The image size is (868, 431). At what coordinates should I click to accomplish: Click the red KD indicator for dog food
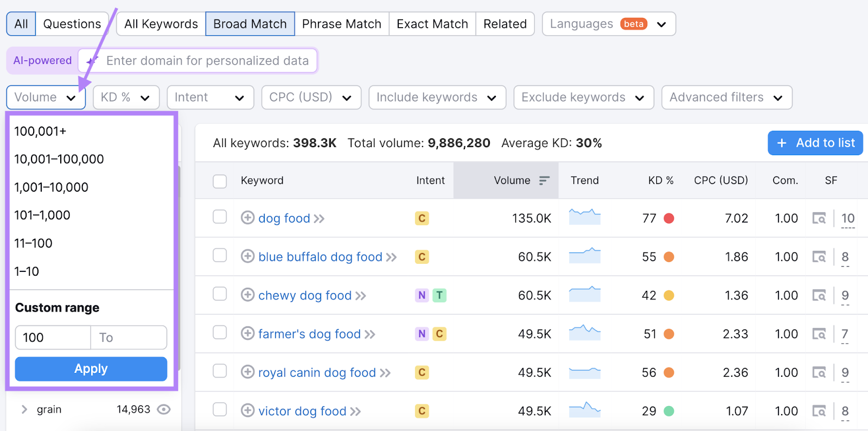coord(669,218)
